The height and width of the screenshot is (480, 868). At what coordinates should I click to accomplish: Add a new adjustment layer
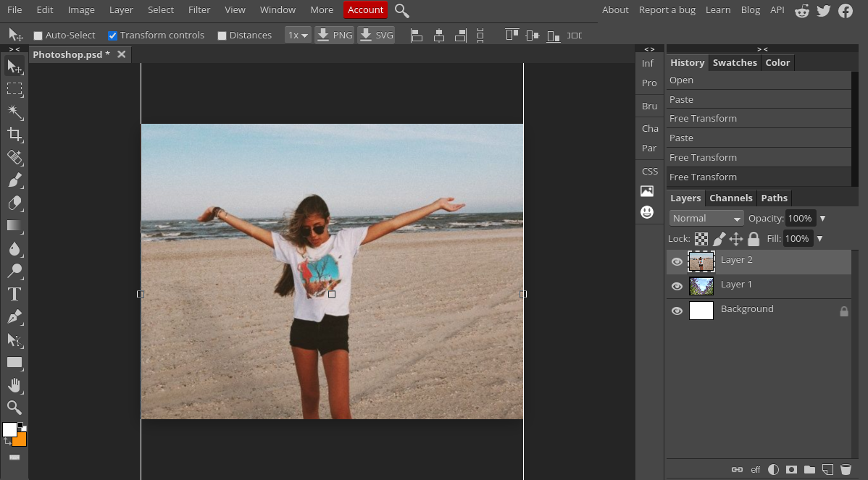[773, 469]
